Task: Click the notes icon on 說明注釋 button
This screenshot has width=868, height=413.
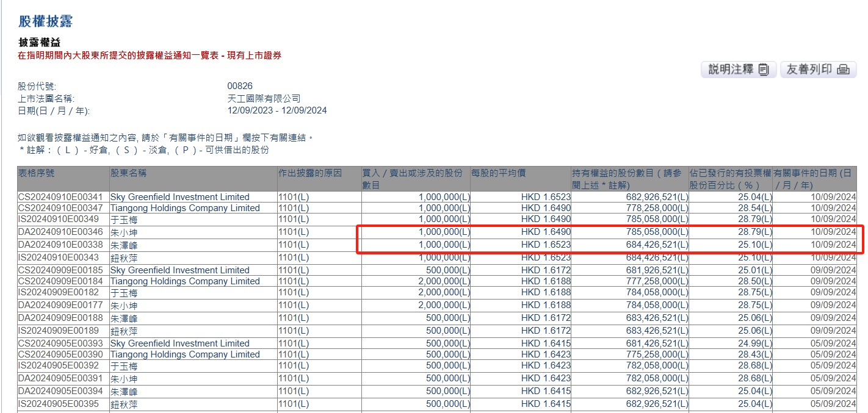Action: click(763, 70)
